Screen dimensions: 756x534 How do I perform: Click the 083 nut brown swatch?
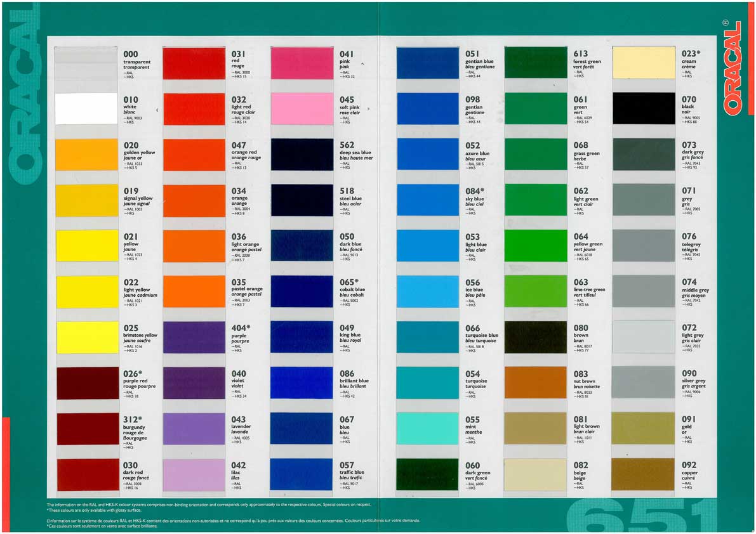[536, 382]
